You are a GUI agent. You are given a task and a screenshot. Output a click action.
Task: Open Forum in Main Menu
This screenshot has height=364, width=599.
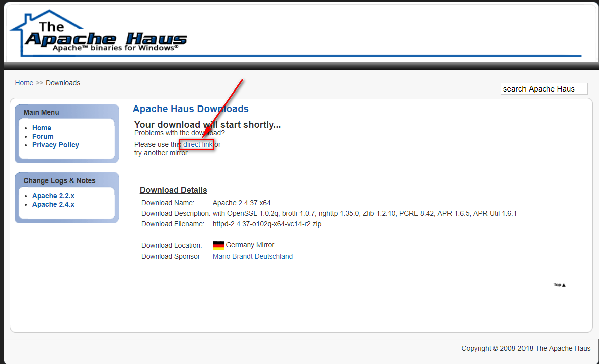[x=43, y=136]
